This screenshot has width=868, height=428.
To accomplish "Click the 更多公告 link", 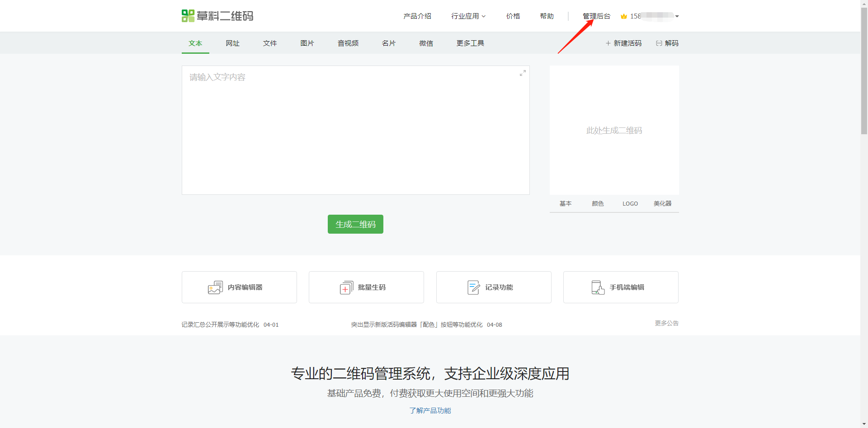I will 666,323.
